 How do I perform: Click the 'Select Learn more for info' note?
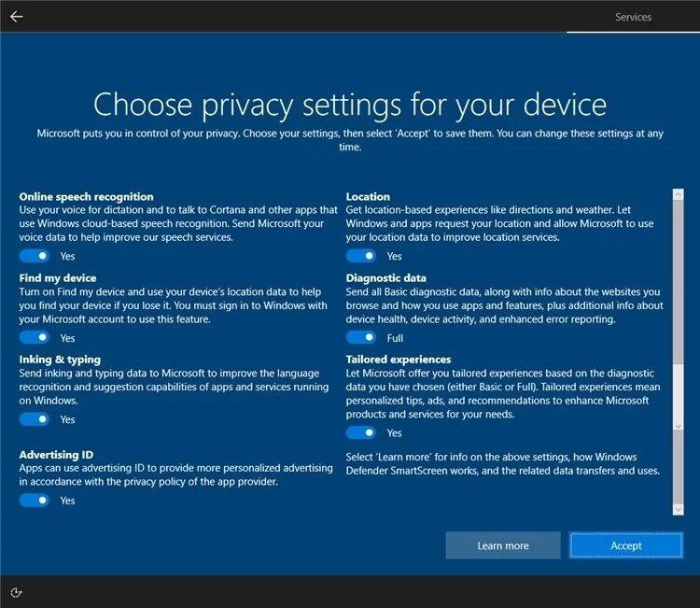[x=503, y=464]
